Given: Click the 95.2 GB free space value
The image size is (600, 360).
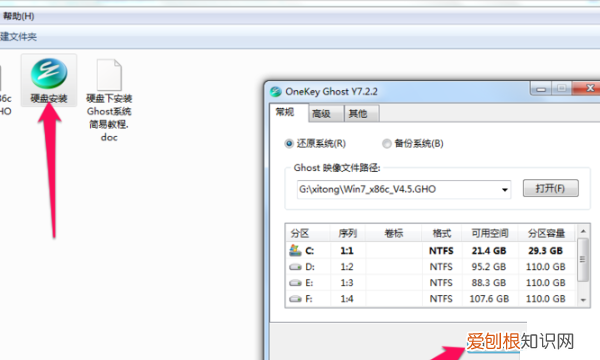Looking at the screenshot, I should pyautogui.click(x=489, y=267).
